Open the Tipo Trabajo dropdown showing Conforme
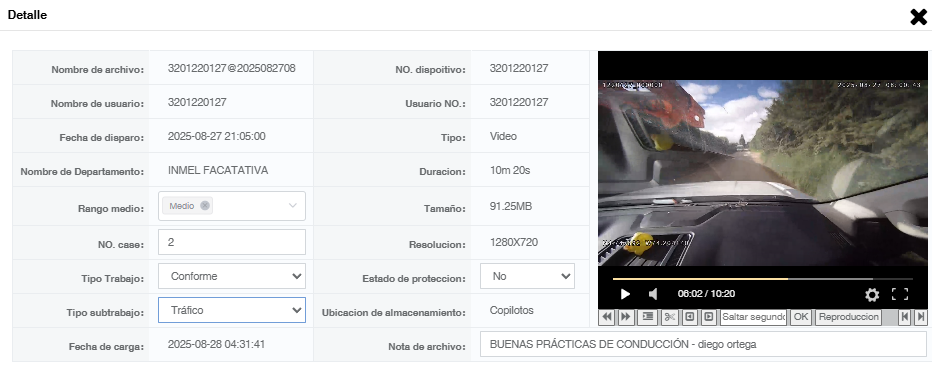 (232, 276)
